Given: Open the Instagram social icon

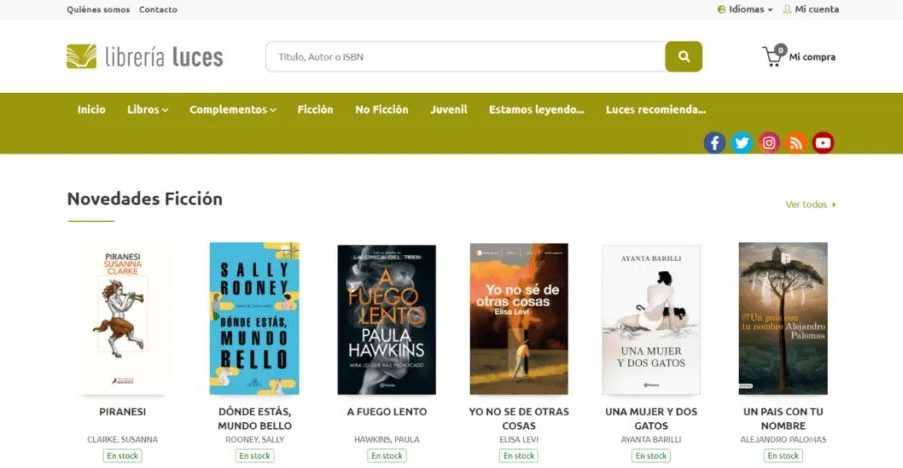Looking at the screenshot, I should [769, 142].
